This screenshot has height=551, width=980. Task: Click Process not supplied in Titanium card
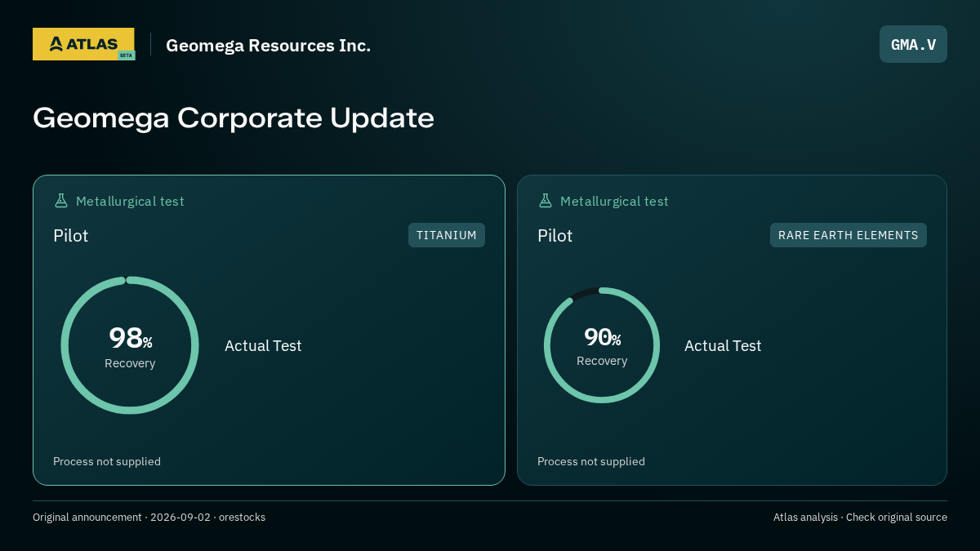[107, 461]
